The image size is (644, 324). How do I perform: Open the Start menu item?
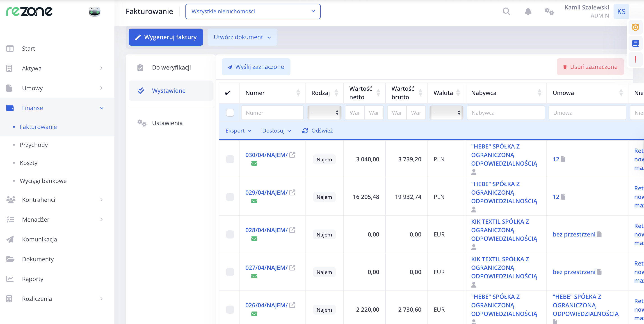[57, 48]
